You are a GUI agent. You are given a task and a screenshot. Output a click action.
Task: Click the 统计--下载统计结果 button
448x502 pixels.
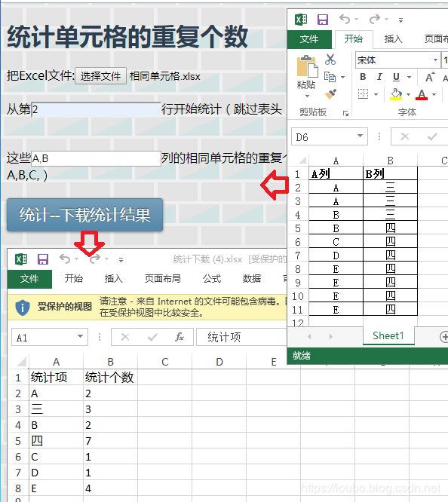(x=85, y=215)
